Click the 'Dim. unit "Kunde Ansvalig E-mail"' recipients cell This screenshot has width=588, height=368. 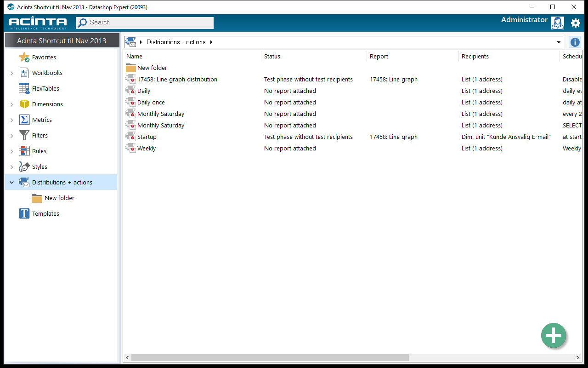click(x=506, y=137)
